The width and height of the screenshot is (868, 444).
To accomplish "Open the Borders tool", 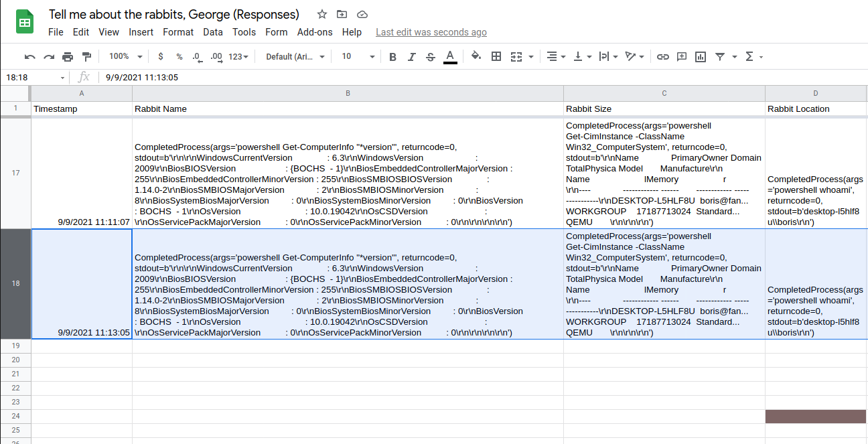I will click(x=496, y=57).
